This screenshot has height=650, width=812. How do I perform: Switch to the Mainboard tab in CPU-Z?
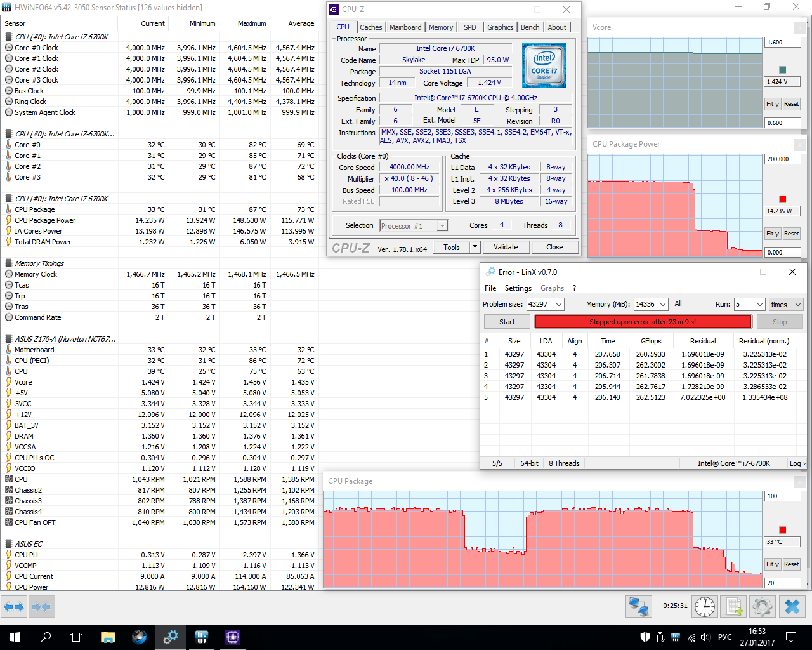405,27
